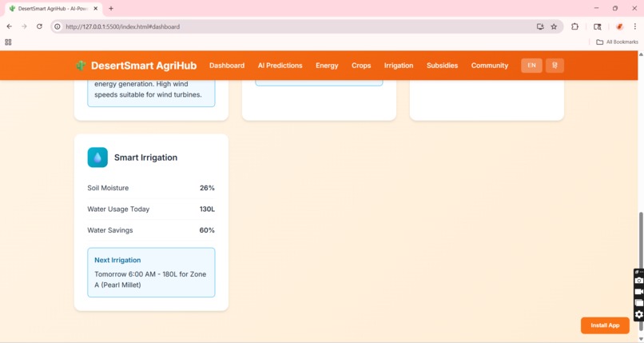This screenshot has height=343, width=644.
Task: Switch language to English with EN button
Action: pos(531,66)
